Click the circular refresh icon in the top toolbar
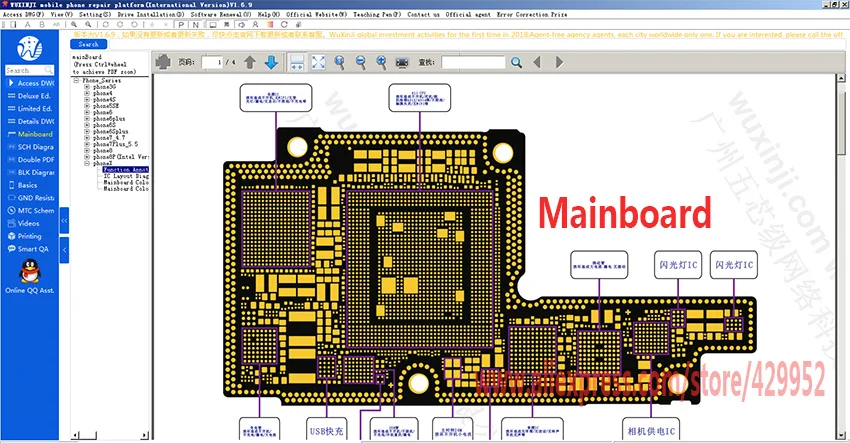Viewport: 850px width, 443px height. 284,24
